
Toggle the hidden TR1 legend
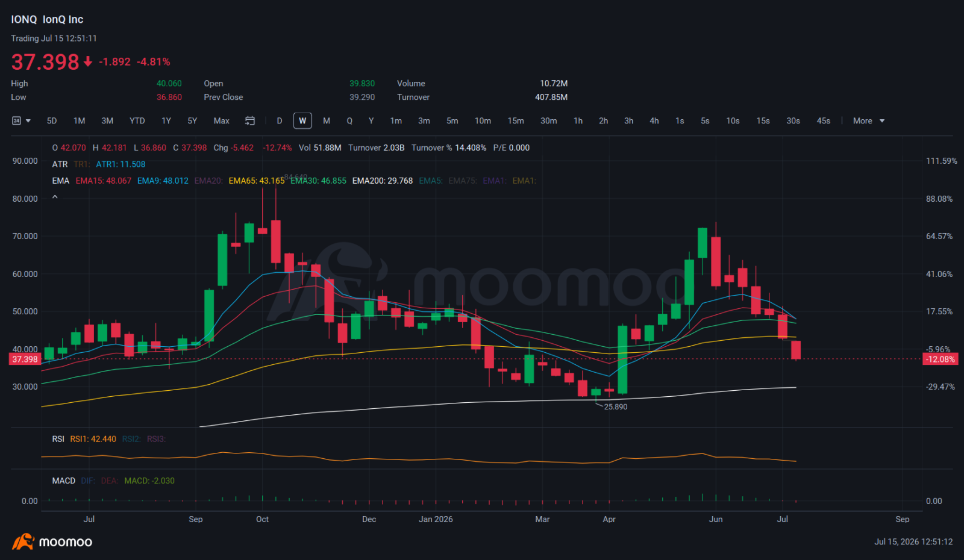[x=81, y=164]
